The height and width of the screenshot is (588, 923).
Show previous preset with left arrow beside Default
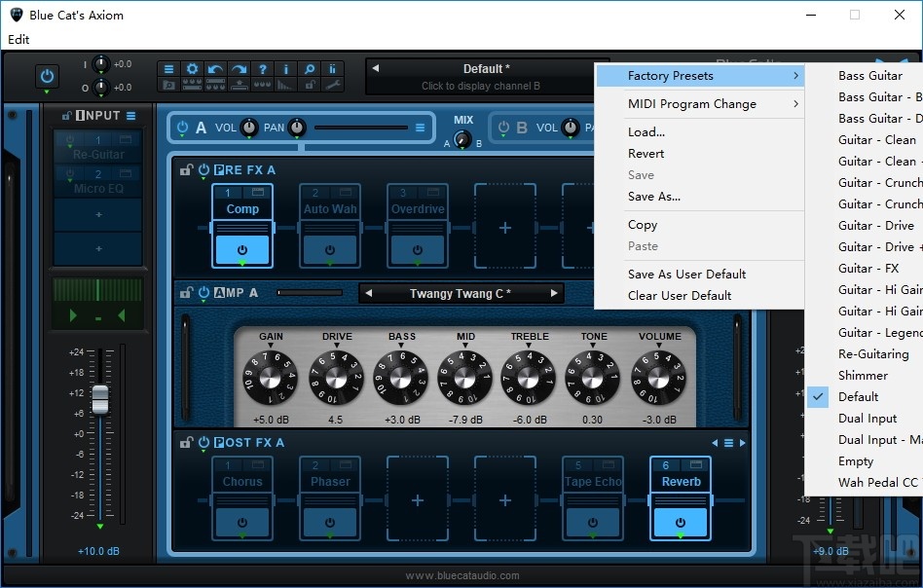click(x=375, y=68)
